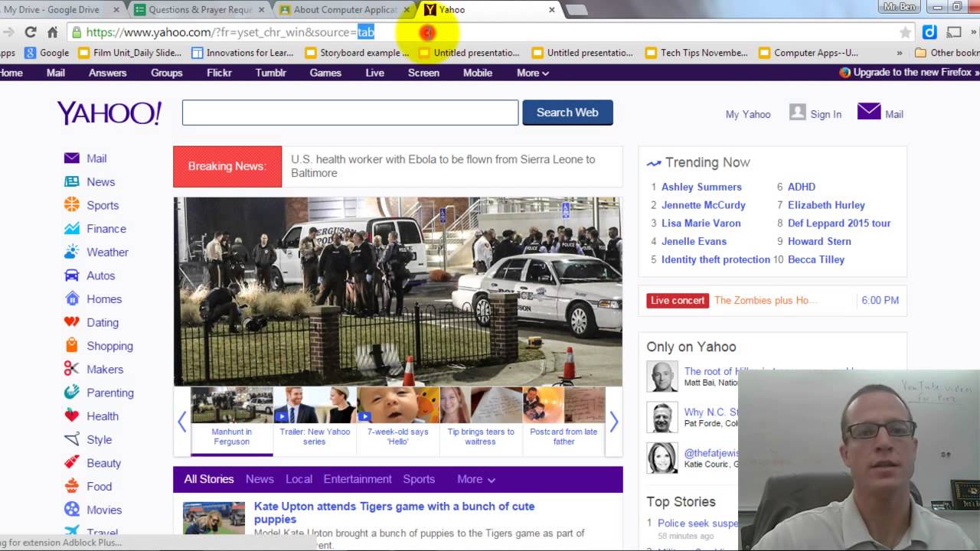The width and height of the screenshot is (980, 551).
Task: Open Tumblr in the top navigation bar
Action: 271,73
